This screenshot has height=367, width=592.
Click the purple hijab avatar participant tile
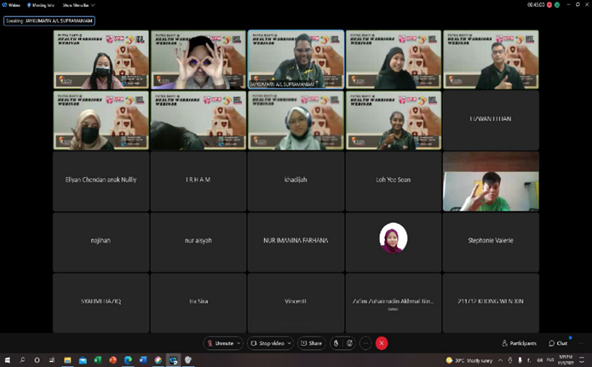tap(393, 242)
